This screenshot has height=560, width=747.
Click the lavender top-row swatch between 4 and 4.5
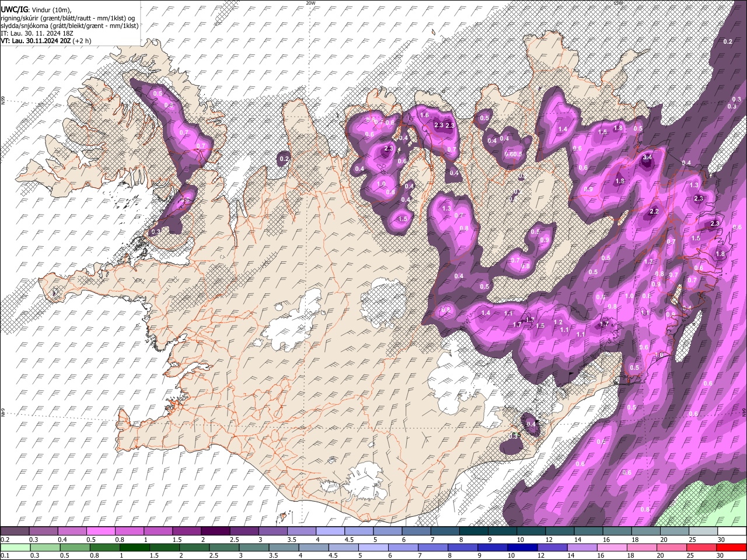[x=330, y=531]
